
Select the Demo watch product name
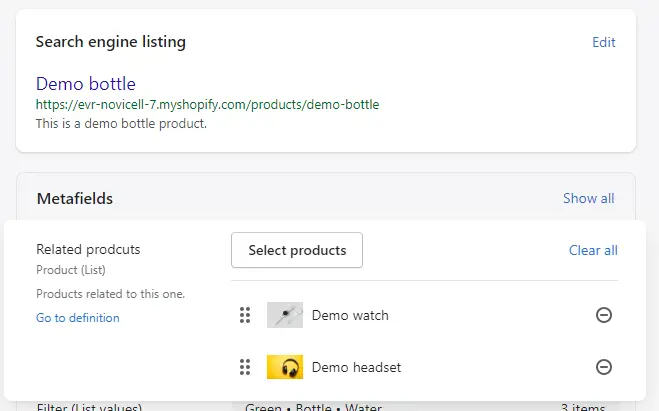click(350, 315)
